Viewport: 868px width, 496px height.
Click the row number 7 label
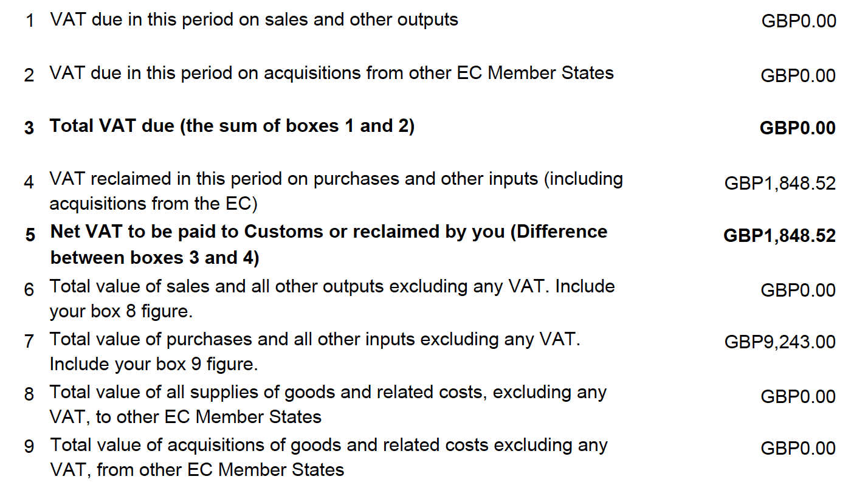[x=29, y=342]
